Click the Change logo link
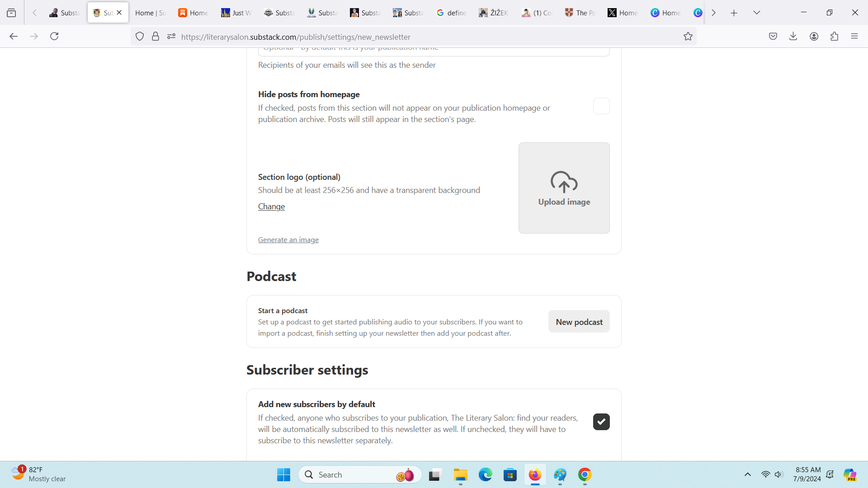This screenshot has height=488, width=868. pyautogui.click(x=271, y=206)
